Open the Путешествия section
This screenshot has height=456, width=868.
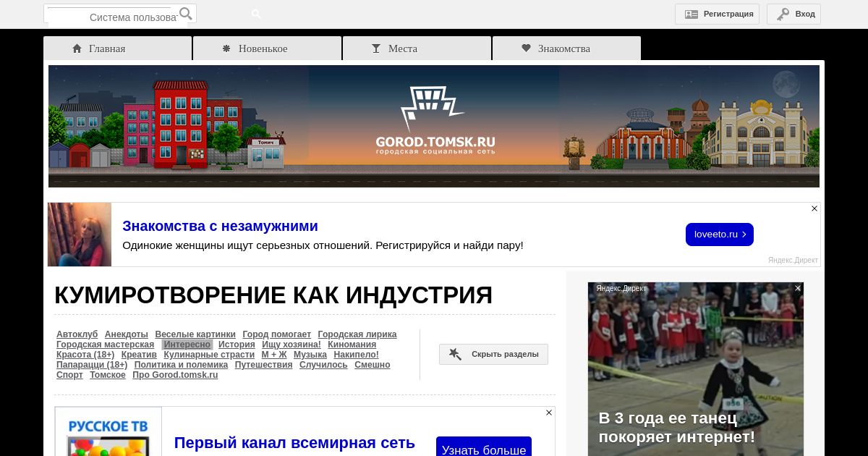pyautogui.click(x=263, y=365)
